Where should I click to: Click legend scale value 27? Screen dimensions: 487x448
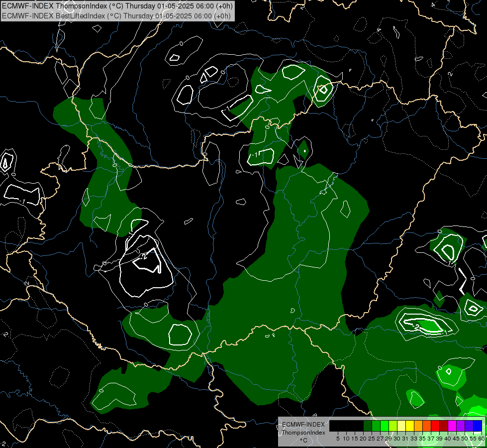pyautogui.click(x=380, y=439)
